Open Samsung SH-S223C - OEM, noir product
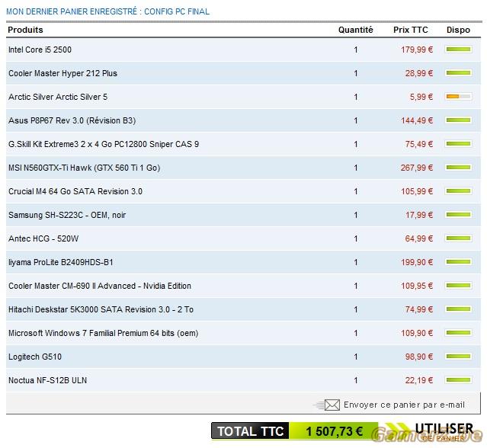This screenshot has width=487, height=448. (67, 215)
